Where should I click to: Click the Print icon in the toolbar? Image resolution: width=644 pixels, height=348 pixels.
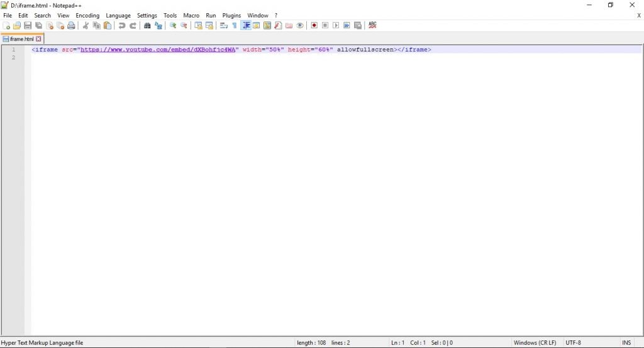click(x=71, y=26)
